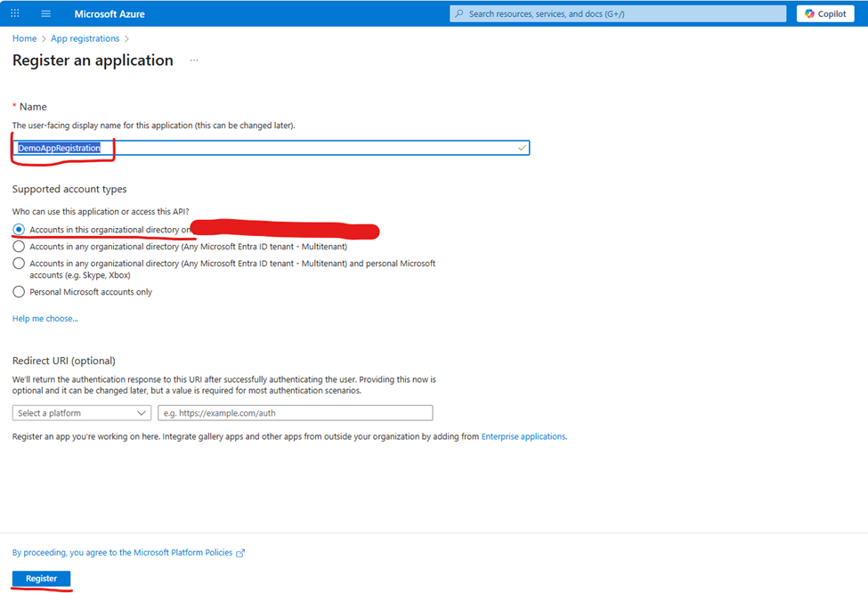Image resolution: width=868 pixels, height=593 pixels.
Task: Click the search magnifier icon
Action: click(458, 14)
